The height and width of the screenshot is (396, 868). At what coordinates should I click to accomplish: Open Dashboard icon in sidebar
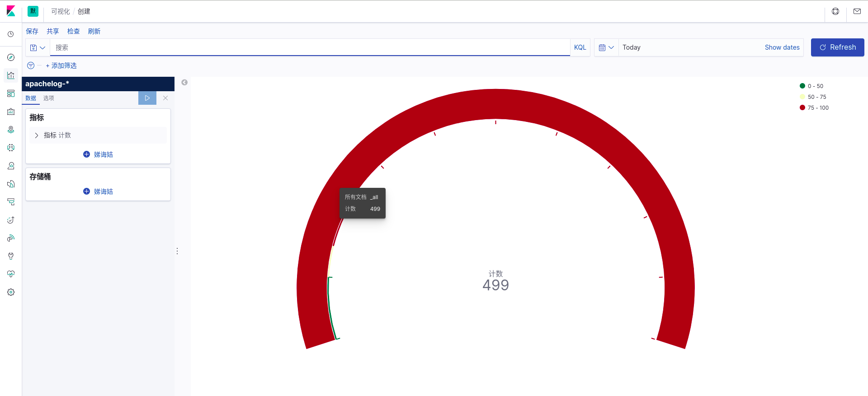click(11, 93)
